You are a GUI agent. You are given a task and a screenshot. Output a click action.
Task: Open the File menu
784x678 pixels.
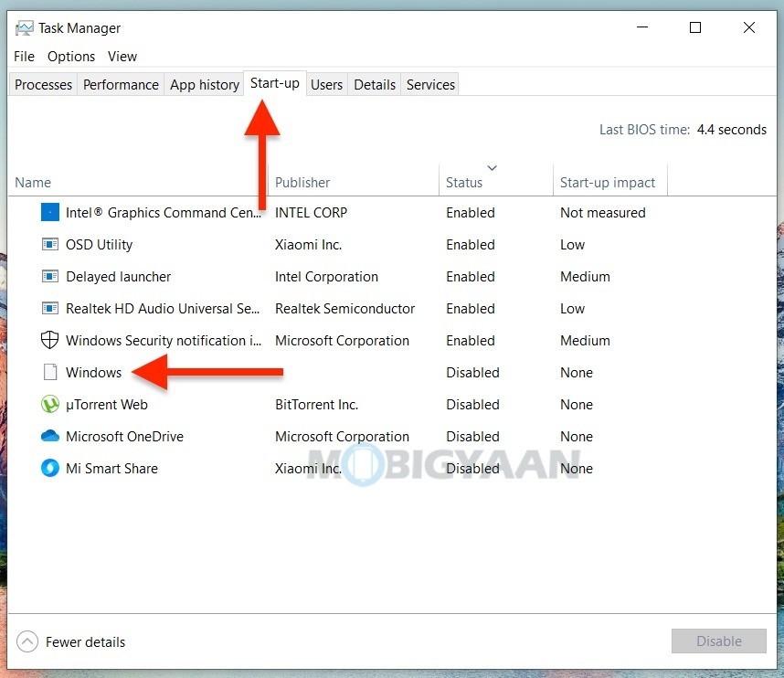click(x=24, y=57)
